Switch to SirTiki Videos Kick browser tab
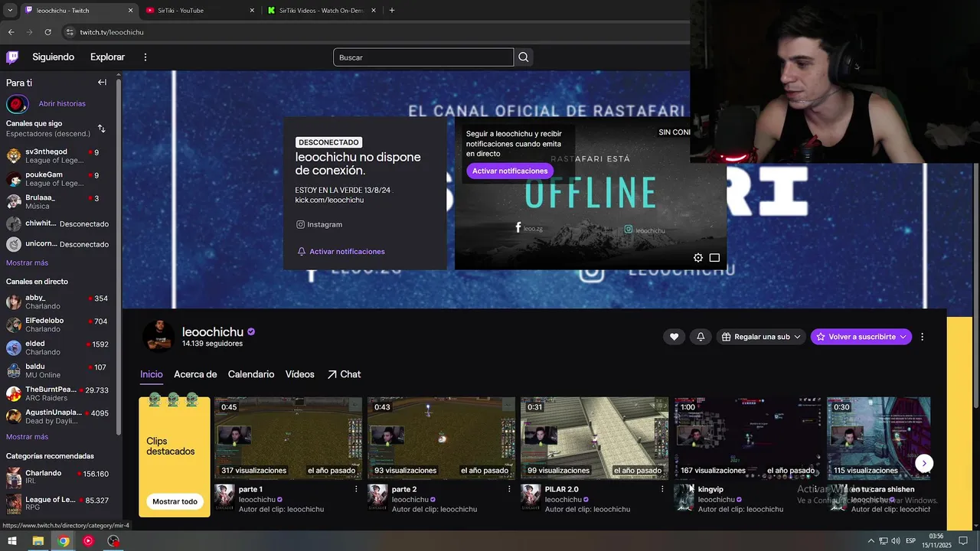This screenshot has width=980, height=551. click(x=322, y=11)
